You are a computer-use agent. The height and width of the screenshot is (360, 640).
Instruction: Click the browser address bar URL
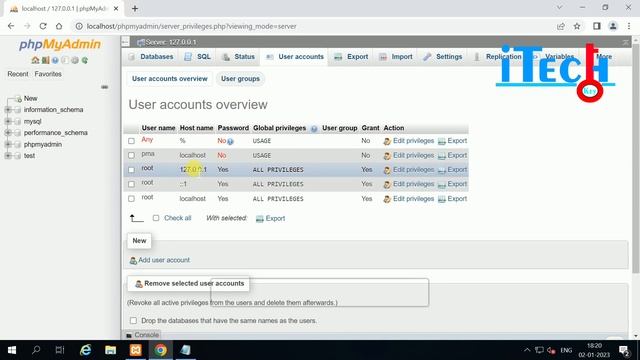191,26
